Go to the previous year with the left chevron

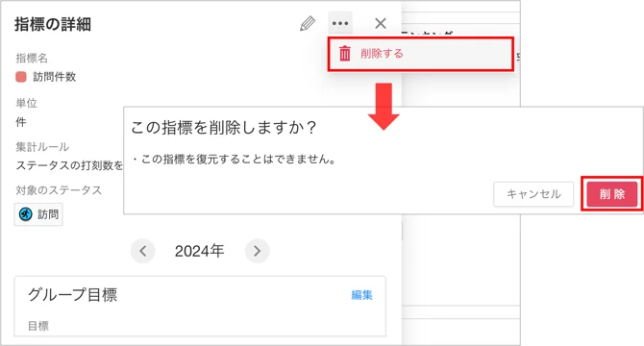click(x=142, y=251)
